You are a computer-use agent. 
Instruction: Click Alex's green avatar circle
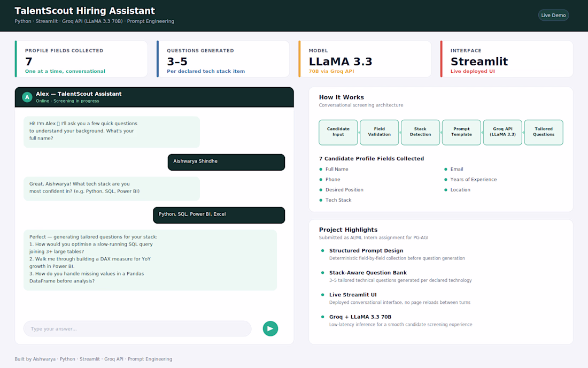pyautogui.click(x=27, y=97)
